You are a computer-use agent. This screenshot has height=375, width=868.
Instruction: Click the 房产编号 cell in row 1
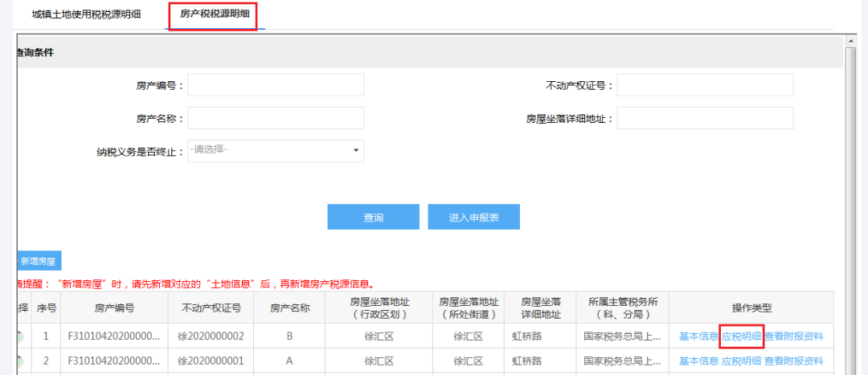point(114,336)
